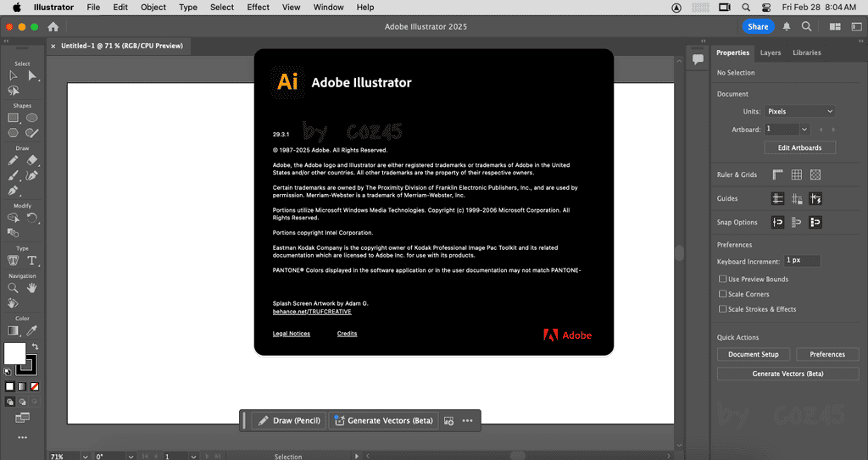Screen dimensions: 868x460
Task: Toggle Lock Guides button
Action: click(797, 199)
